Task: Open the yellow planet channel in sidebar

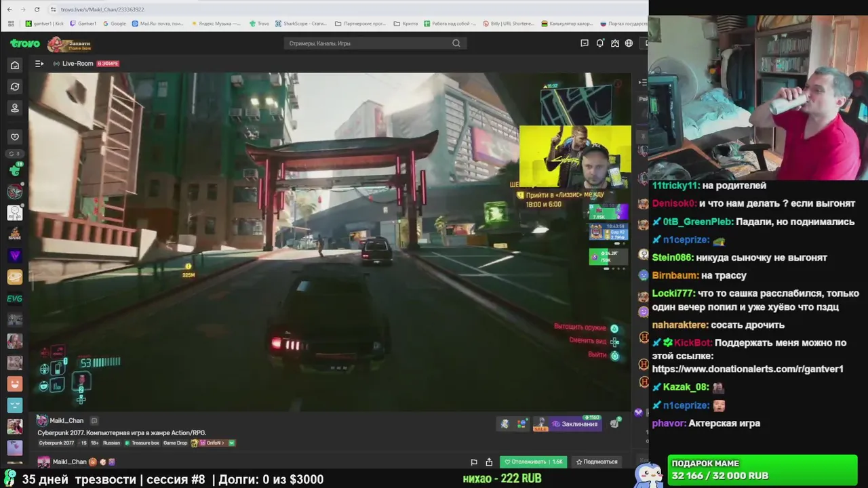Action: point(15,277)
